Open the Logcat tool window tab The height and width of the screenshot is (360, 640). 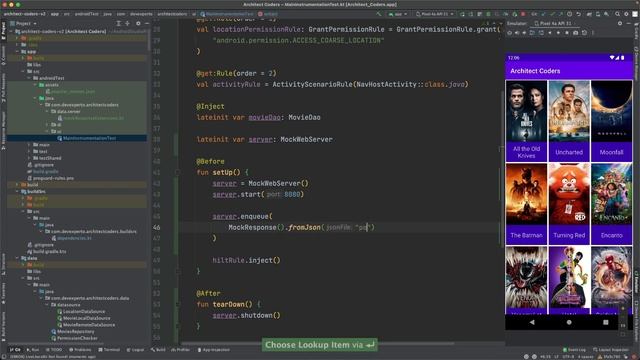(x=135, y=350)
